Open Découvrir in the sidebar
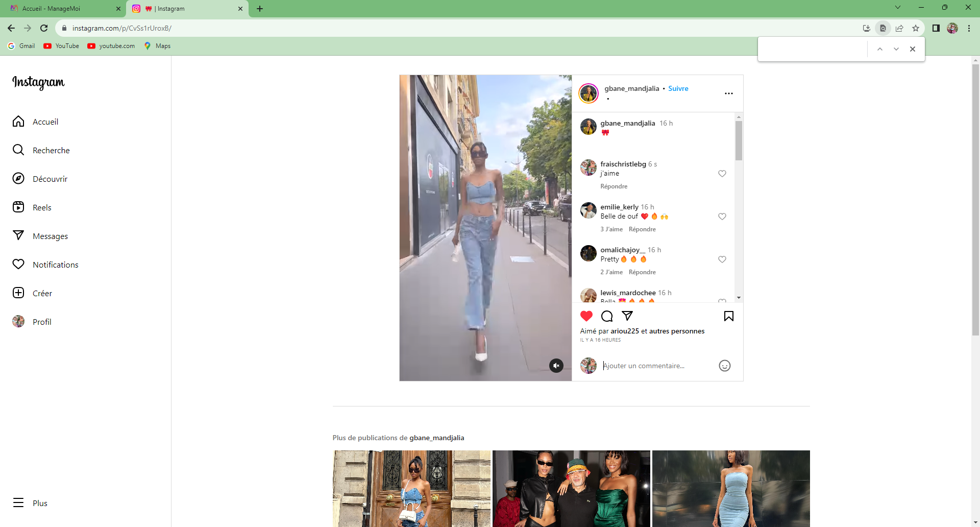The image size is (980, 527). [50, 179]
